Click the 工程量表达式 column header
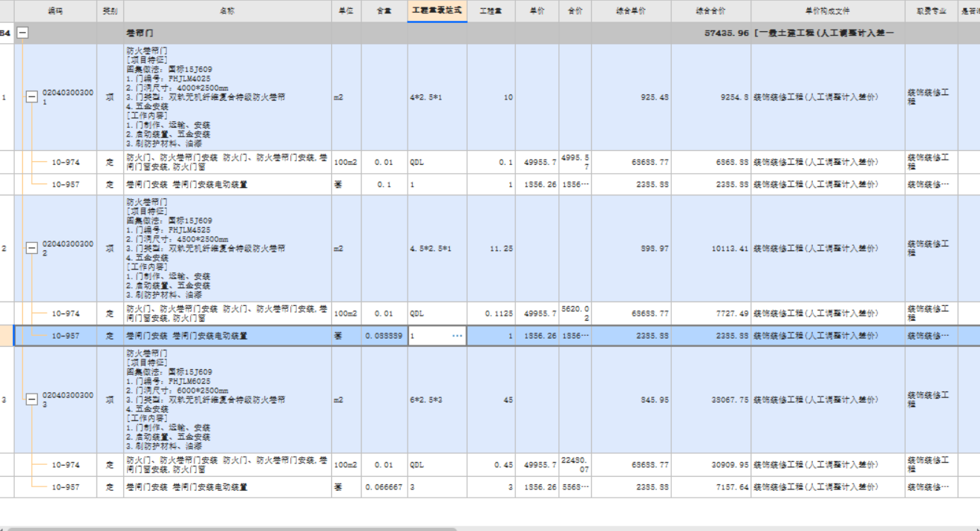This screenshot has height=531, width=980. 437,11
